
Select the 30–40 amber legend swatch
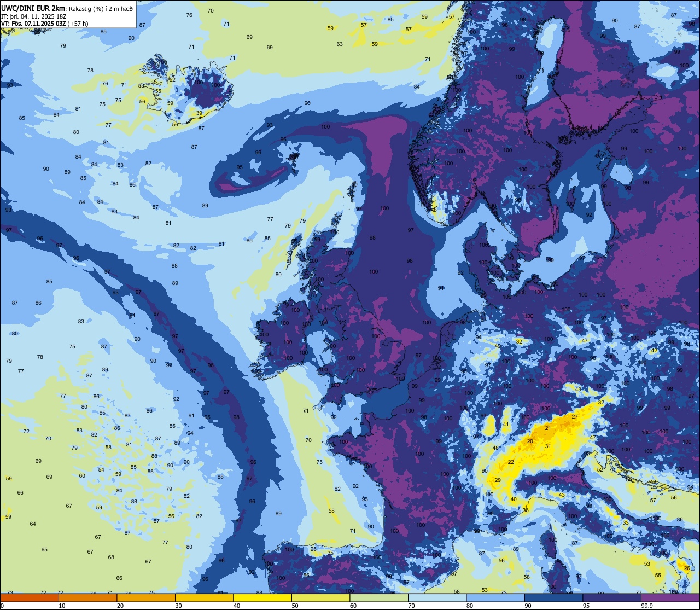coord(204,597)
